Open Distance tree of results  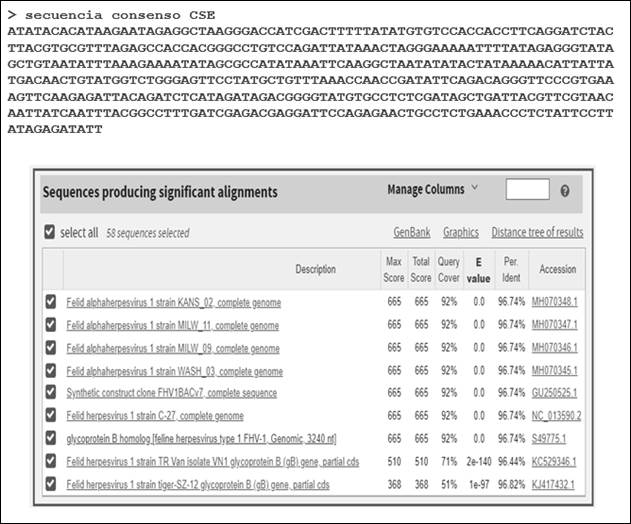click(537, 232)
